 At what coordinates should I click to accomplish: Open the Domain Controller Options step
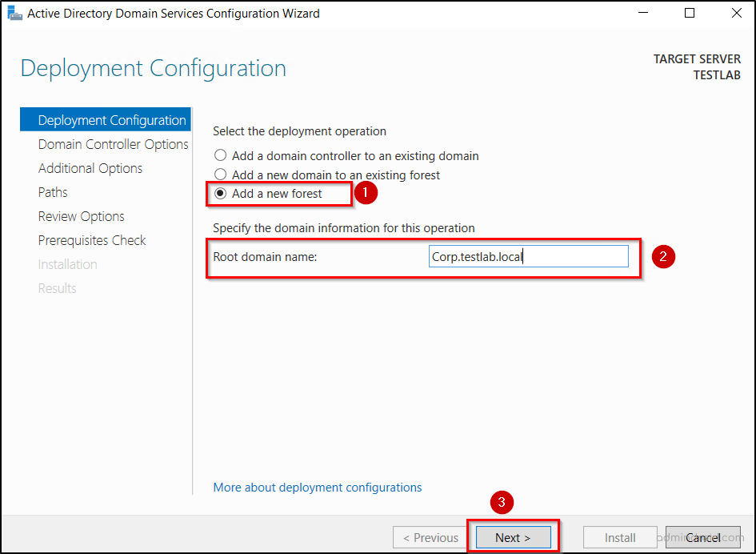113,144
